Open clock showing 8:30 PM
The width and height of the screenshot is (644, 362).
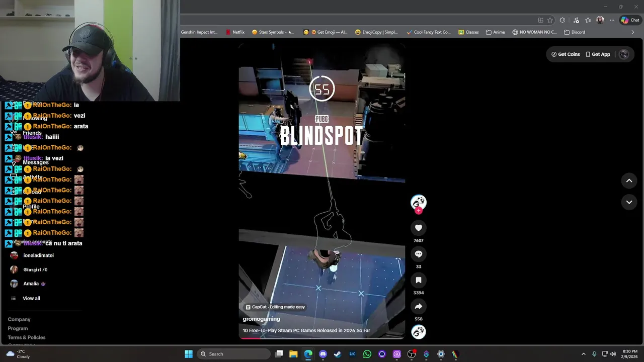[x=630, y=354]
